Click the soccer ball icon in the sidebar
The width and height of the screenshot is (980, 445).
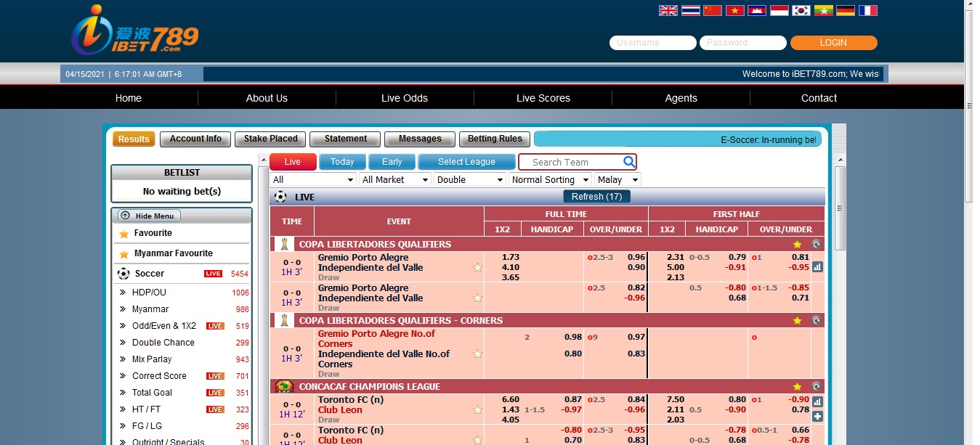point(123,274)
